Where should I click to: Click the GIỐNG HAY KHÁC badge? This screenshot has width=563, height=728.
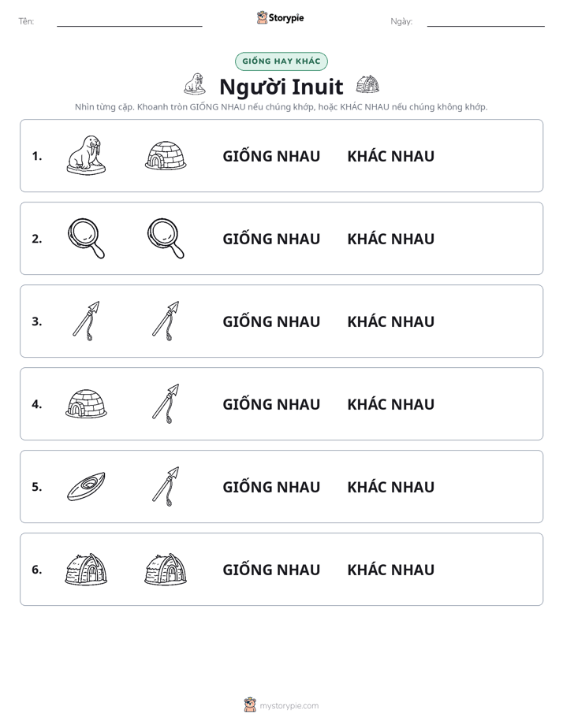pyautogui.click(x=281, y=61)
